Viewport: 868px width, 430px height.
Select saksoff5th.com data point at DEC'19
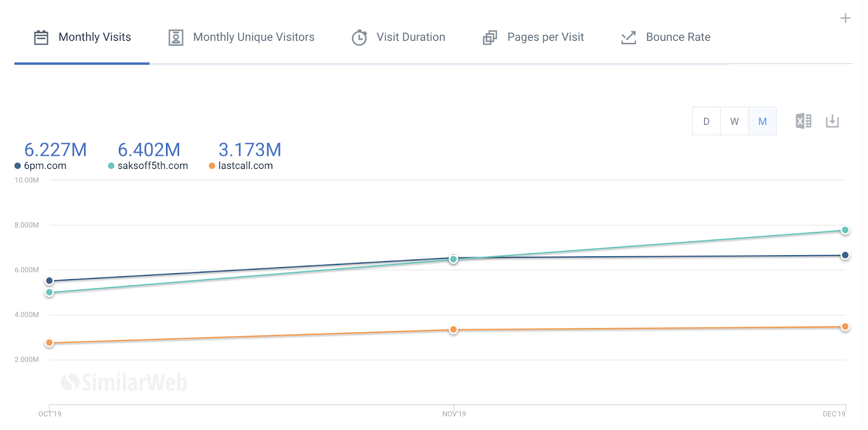pos(845,230)
